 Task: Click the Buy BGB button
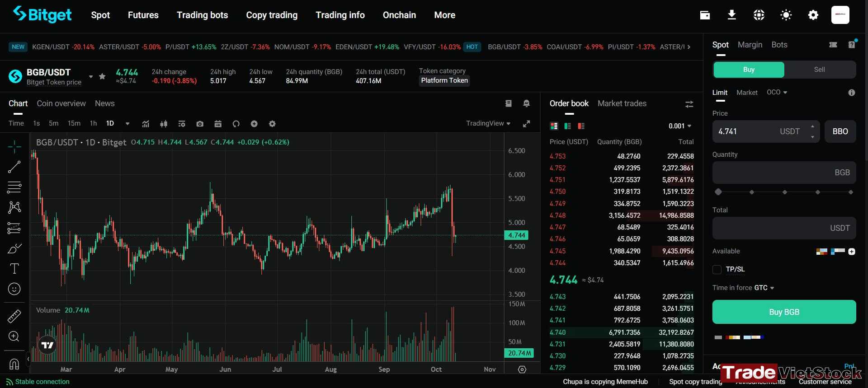(x=784, y=312)
